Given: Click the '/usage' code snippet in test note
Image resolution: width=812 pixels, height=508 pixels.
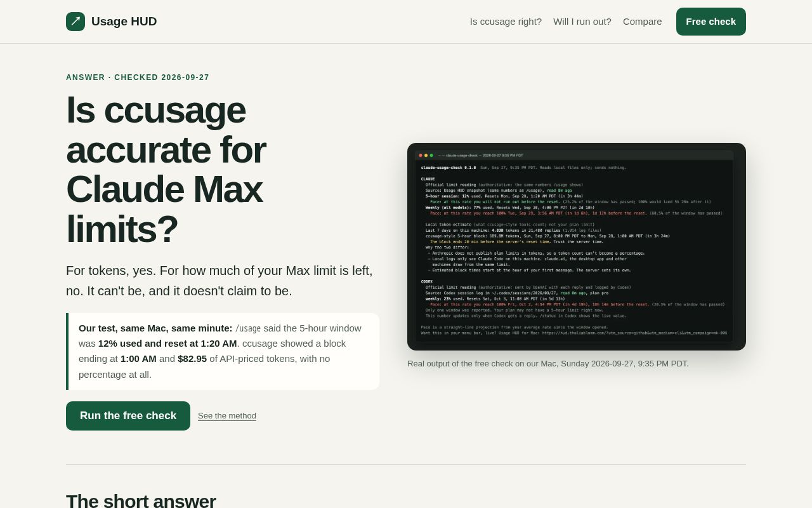Looking at the screenshot, I should coord(248,328).
